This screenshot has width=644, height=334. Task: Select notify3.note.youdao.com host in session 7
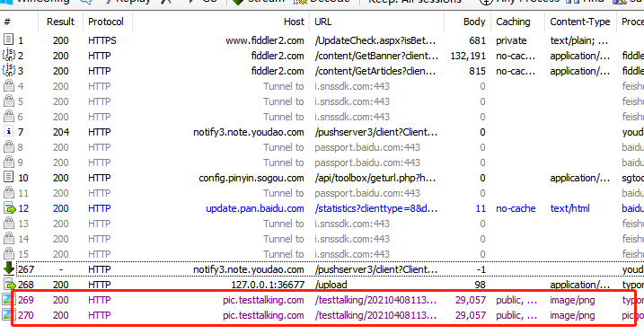[x=249, y=132]
